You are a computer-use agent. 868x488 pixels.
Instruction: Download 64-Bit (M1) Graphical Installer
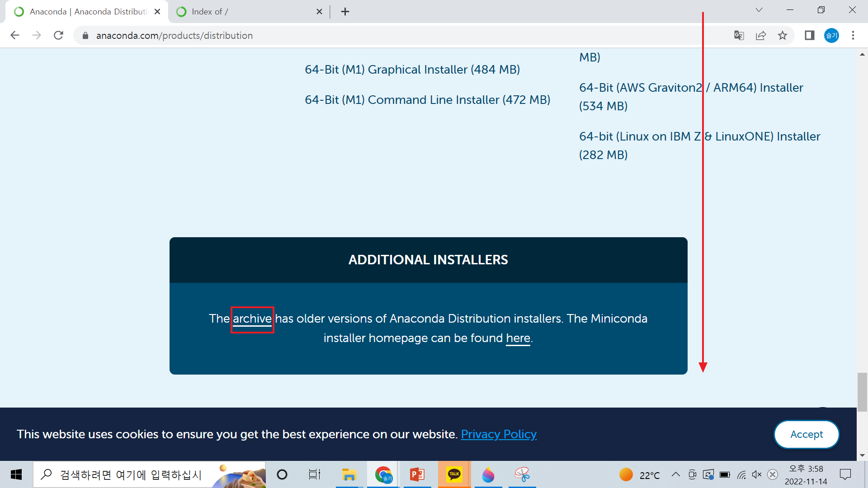click(x=412, y=70)
